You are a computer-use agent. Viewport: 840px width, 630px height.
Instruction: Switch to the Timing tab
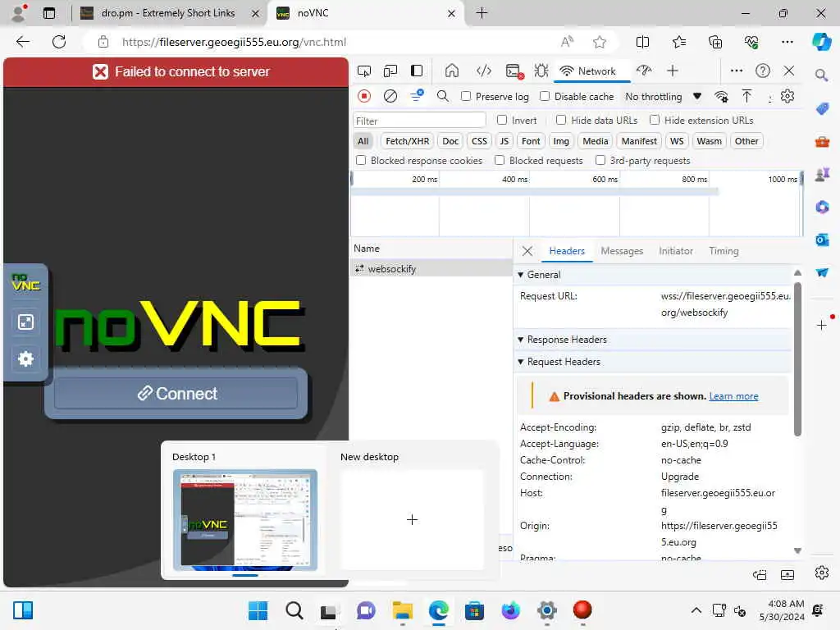724,251
